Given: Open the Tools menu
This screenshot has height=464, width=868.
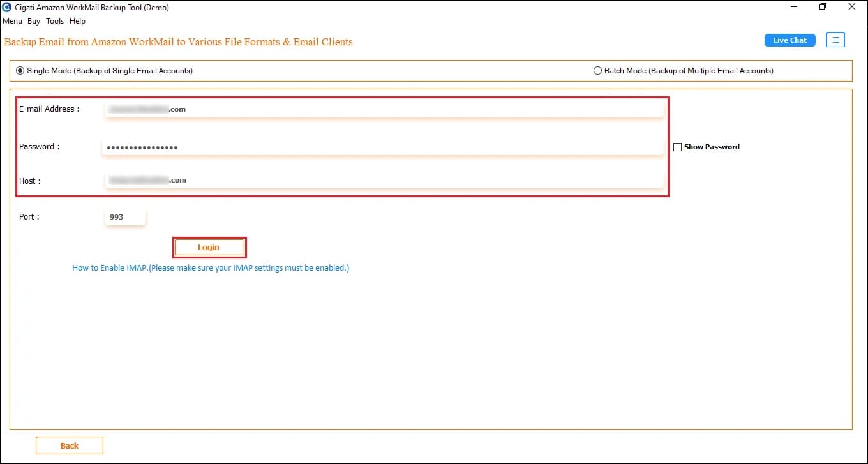Looking at the screenshot, I should 55,21.
